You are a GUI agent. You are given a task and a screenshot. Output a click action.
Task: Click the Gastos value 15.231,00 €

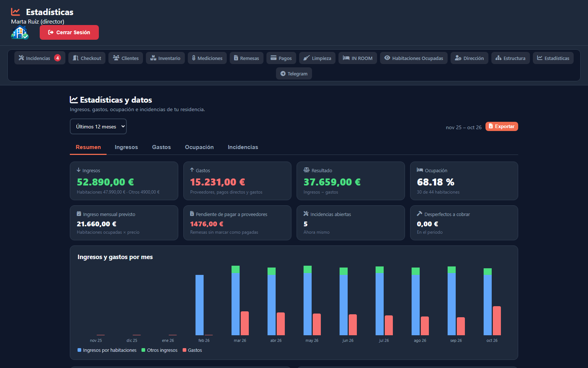pyautogui.click(x=218, y=182)
